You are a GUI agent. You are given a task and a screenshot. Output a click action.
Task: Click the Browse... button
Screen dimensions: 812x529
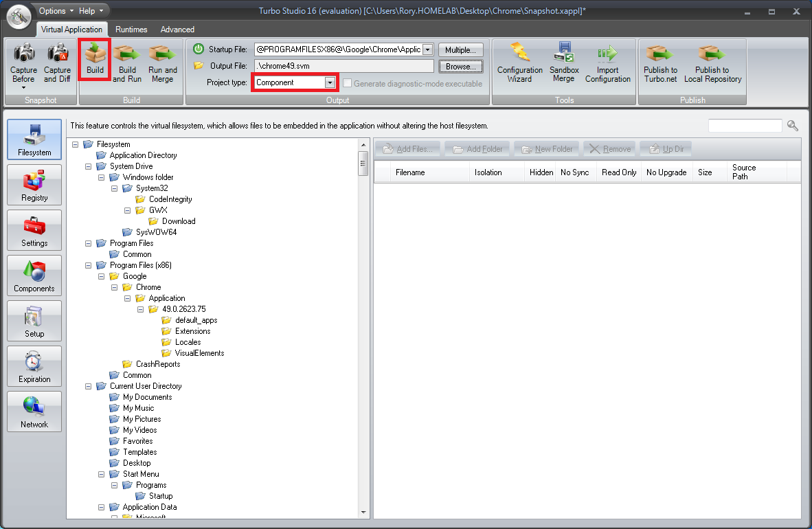point(460,67)
